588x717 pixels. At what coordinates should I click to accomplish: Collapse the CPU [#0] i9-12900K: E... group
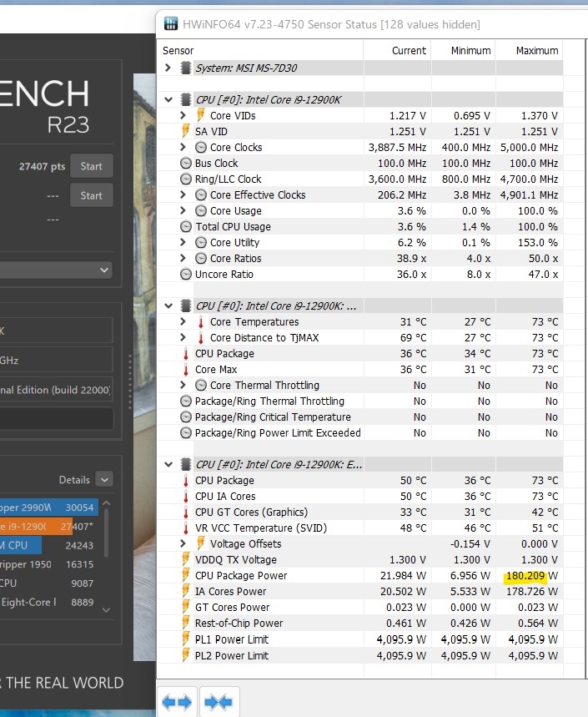(x=168, y=464)
